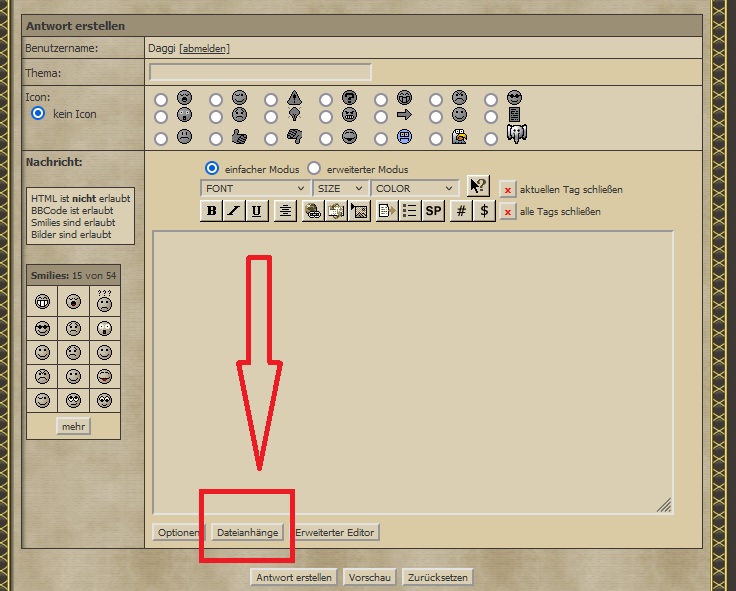
Task: Insert a list using the list icon
Action: [x=409, y=211]
